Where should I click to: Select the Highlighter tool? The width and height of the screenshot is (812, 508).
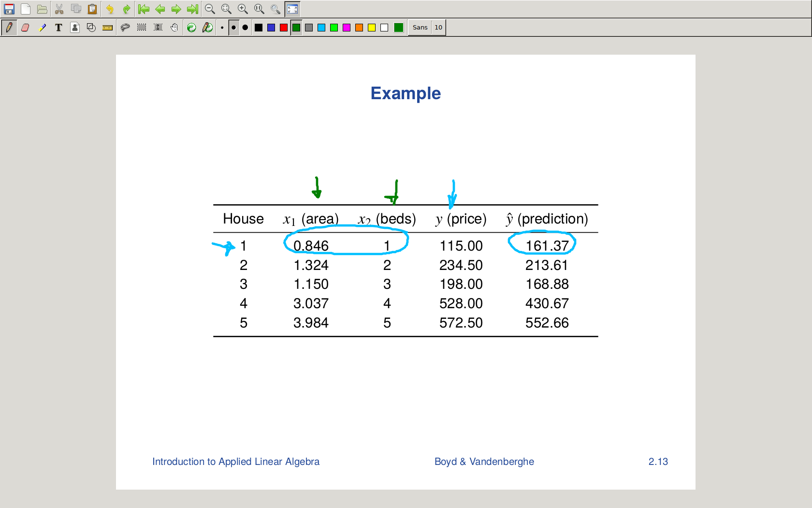point(42,28)
